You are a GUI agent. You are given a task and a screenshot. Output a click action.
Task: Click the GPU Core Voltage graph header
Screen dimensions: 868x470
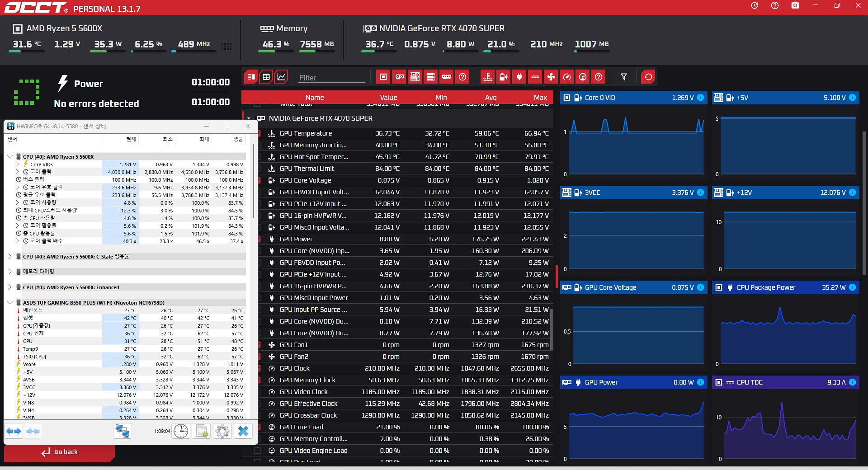click(633, 287)
